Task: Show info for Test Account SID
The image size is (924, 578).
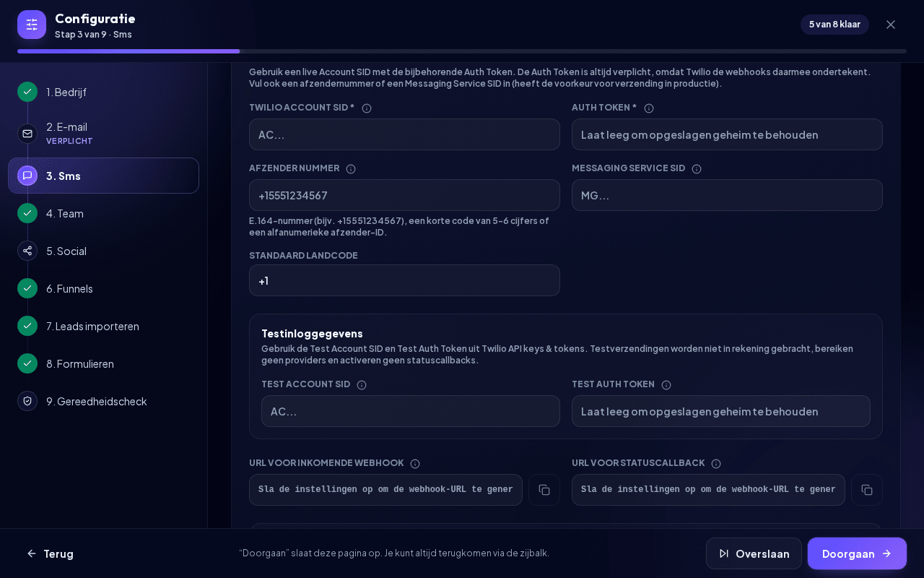Action: coord(362,385)
